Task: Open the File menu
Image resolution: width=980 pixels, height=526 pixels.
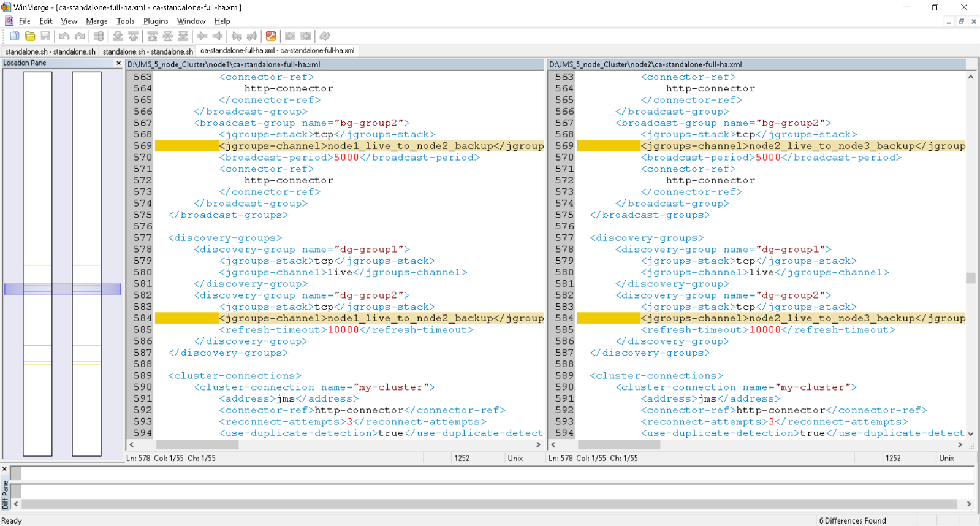Action: click(25, 21)
